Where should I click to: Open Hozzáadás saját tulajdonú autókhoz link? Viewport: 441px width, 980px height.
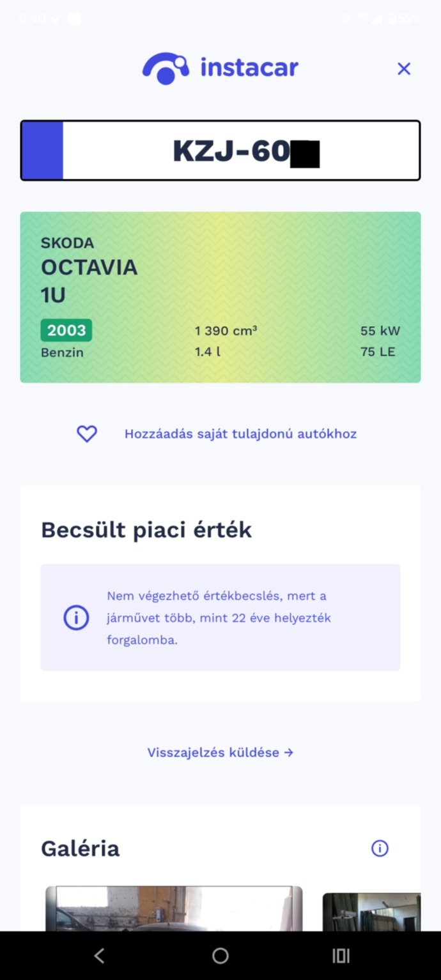tap(240, 434)
